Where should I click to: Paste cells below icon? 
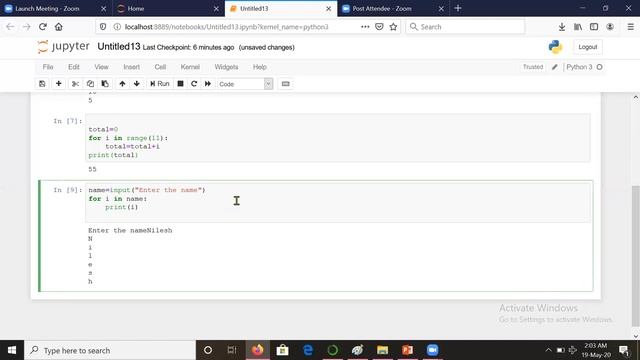point(105,84)
